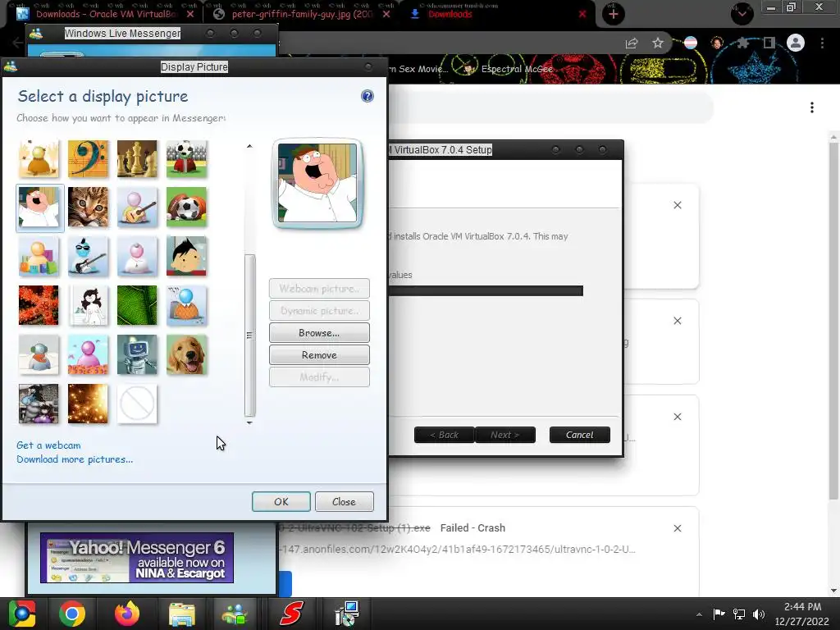The height and width of the screenshot is (630, 840).
Task: Toggle the browser side panel icon
Action: (769, 43)
